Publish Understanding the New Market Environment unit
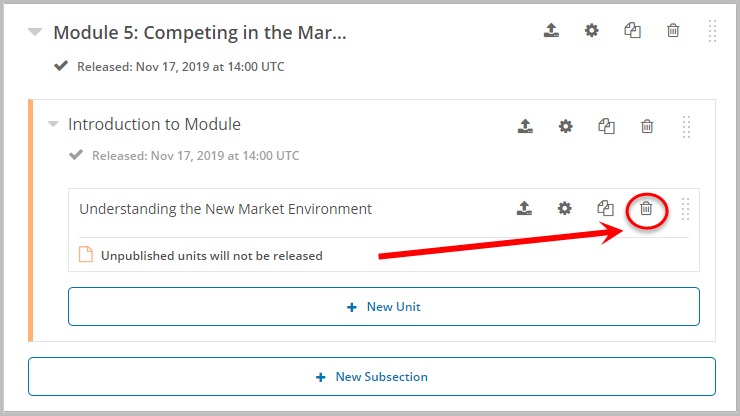740x416 pixels. click(x=524, y=209)
